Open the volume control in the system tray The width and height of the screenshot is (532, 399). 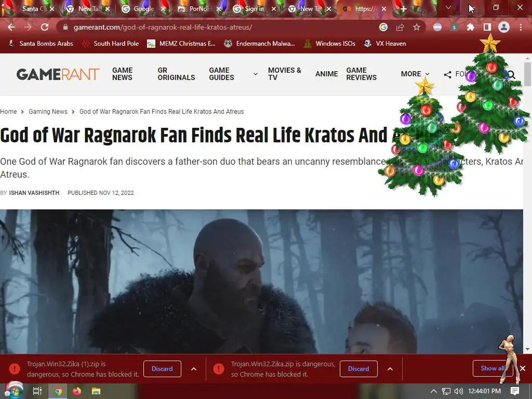tap(458, 391)
